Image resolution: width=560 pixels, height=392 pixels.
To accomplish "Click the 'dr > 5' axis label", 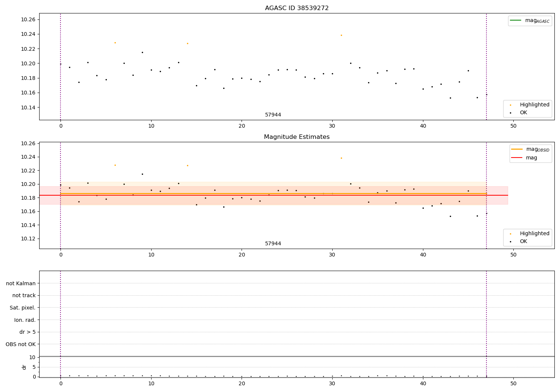I will coord(28,332).
